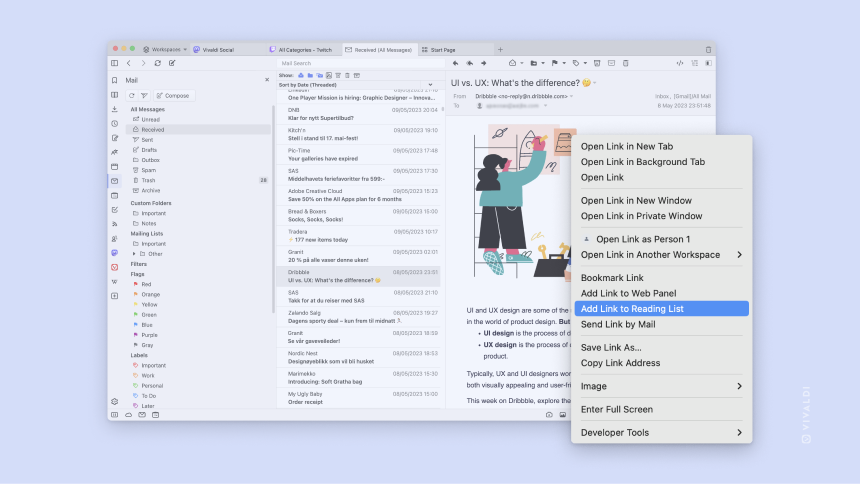Check for new mail refresh button

click(x=132, y=95)
